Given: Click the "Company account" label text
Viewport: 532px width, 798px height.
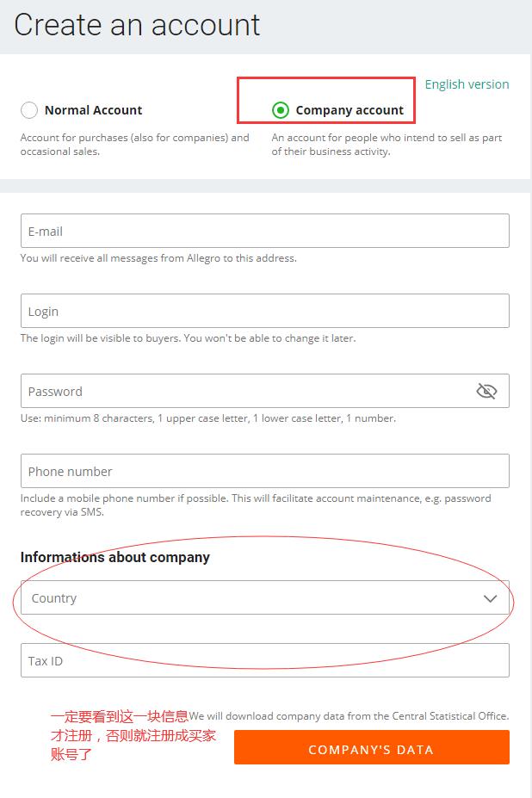Looking at the screenshot, I should point(350,110).
